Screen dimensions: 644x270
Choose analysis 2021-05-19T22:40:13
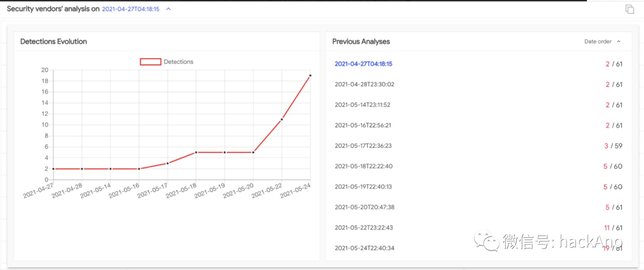point(363,187)
